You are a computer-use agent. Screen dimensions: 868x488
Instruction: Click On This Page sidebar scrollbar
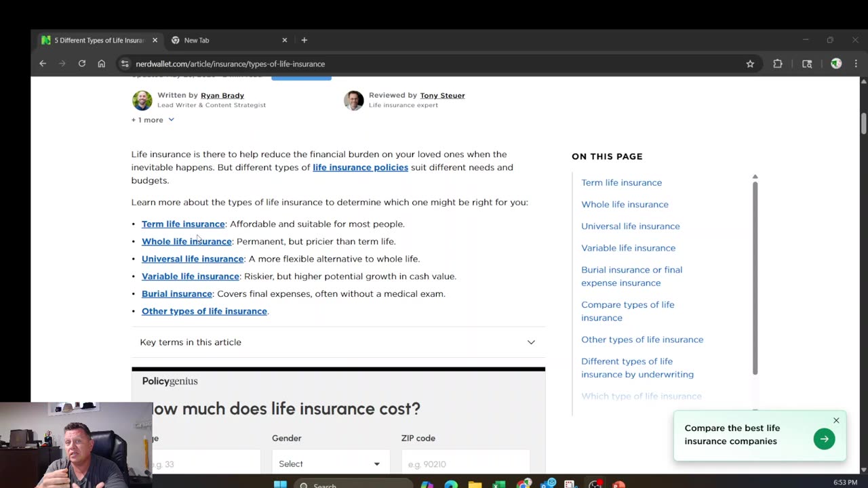point(755,278)
